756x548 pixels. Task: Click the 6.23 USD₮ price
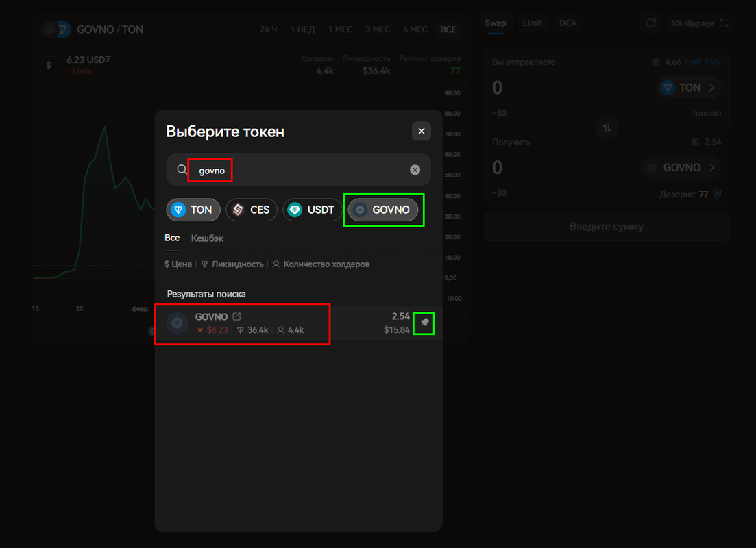tap(88, 60)
